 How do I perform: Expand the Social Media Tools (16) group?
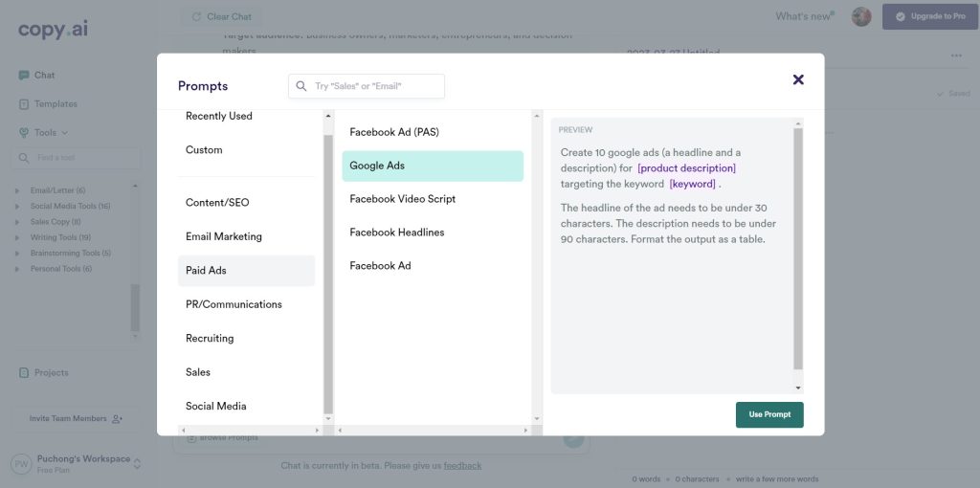[x=63, y=206]
